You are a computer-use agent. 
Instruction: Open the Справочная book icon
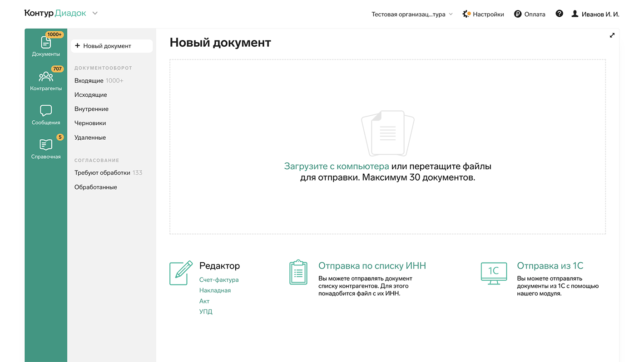(x=46, y=145)
